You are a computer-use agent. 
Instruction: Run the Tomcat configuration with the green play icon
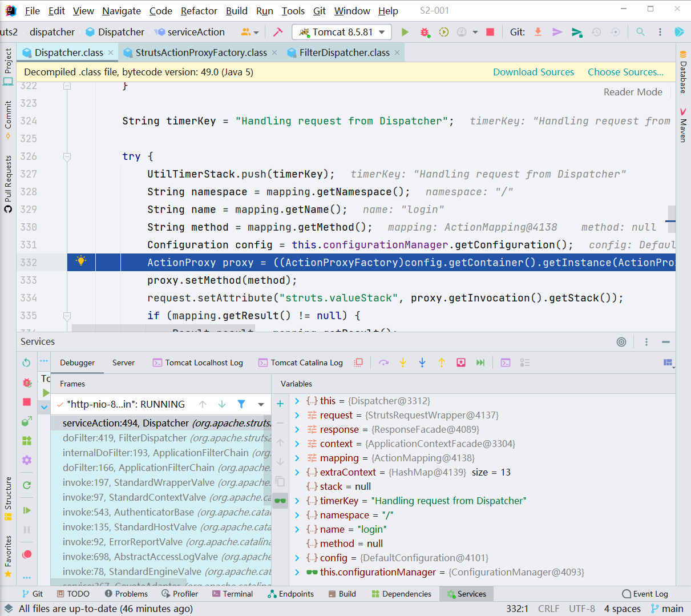(405, 32)
